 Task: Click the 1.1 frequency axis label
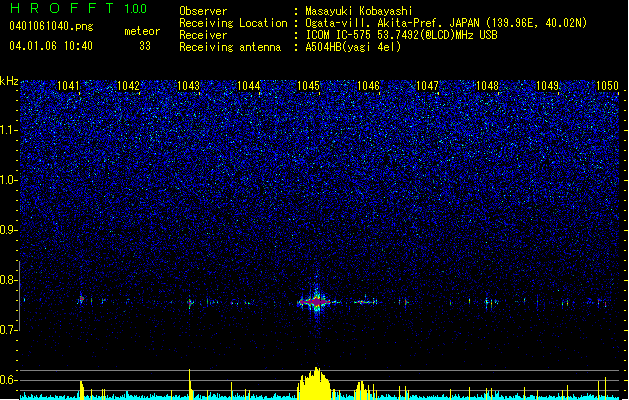(x=9, y=130)
